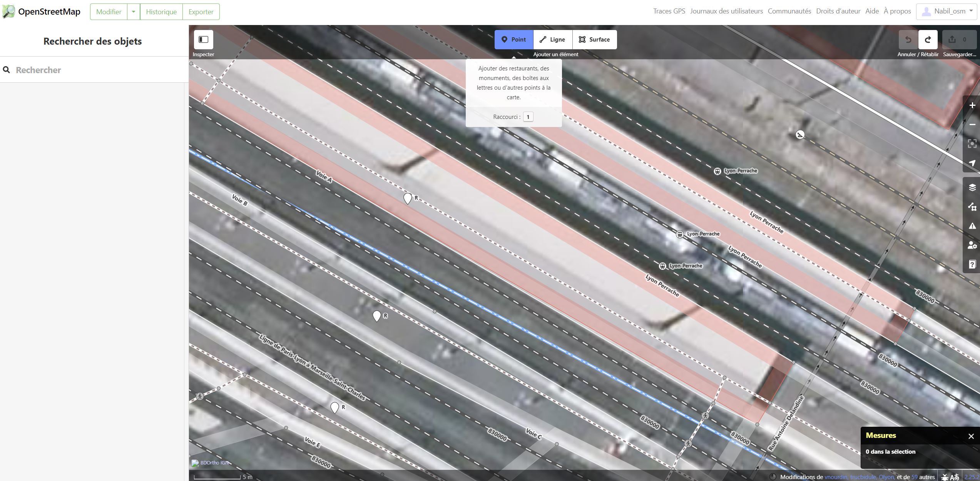Open the preferences user-gear panel
Viewport: 980px width, 481px height.
(x=972, y=245)
